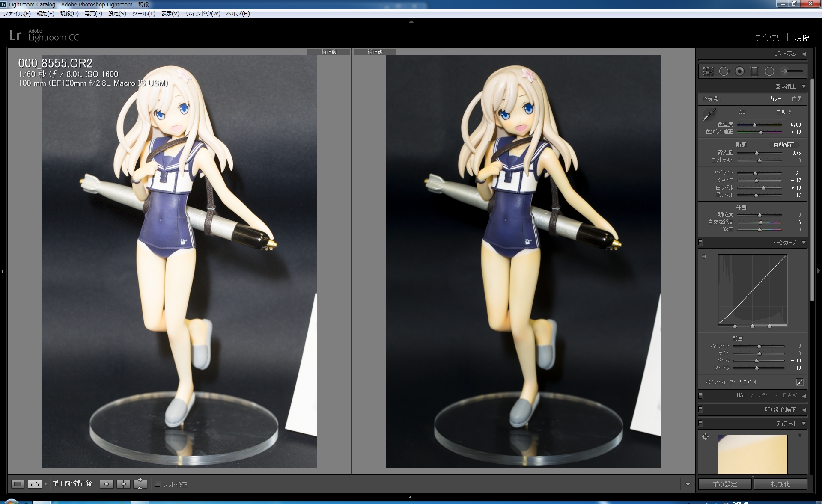Click the 色温度 value 5700 field

795,125
